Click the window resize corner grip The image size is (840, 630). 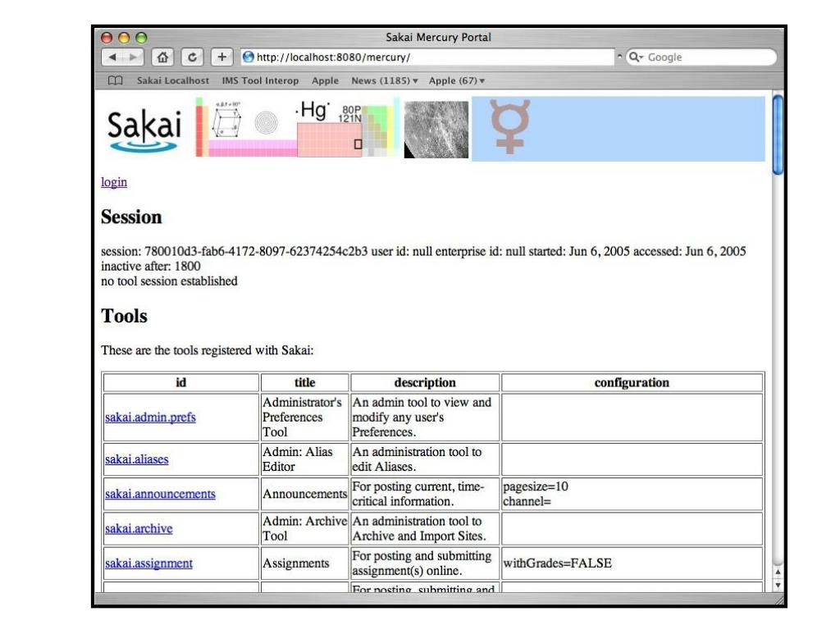(778, 600)
